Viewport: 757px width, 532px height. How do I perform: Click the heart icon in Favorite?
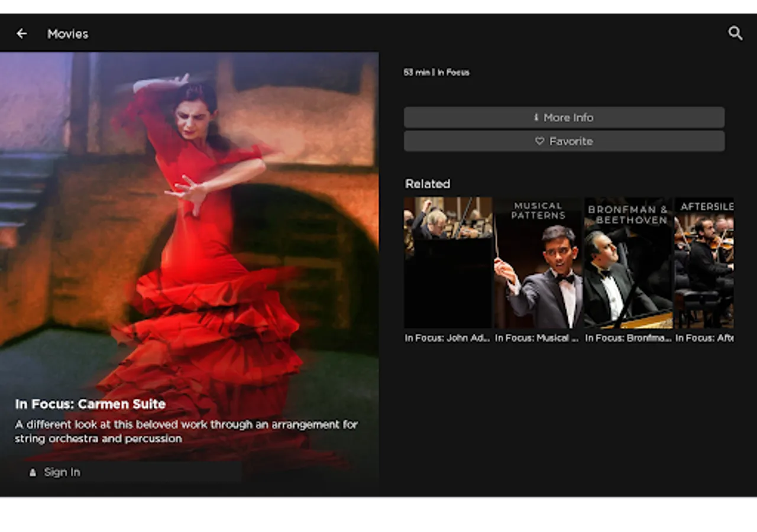click(539, 141)
